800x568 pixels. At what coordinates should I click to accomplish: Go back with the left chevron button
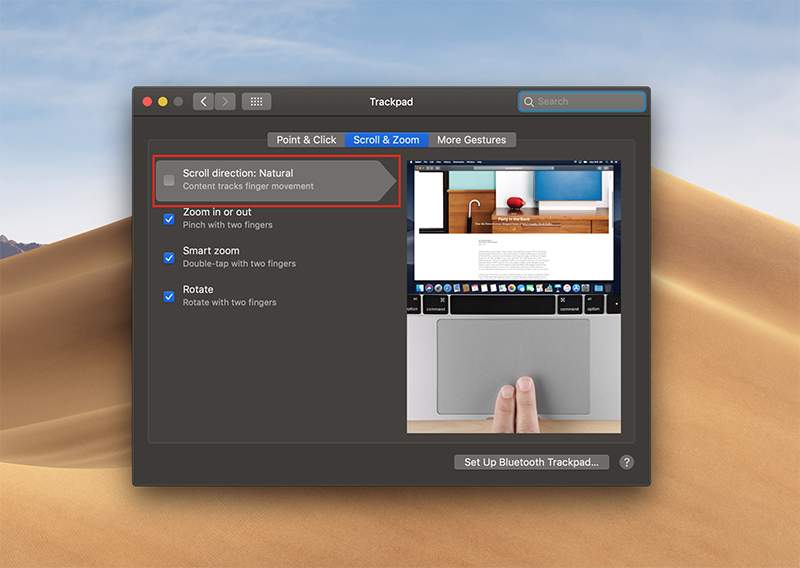[203, 102]
